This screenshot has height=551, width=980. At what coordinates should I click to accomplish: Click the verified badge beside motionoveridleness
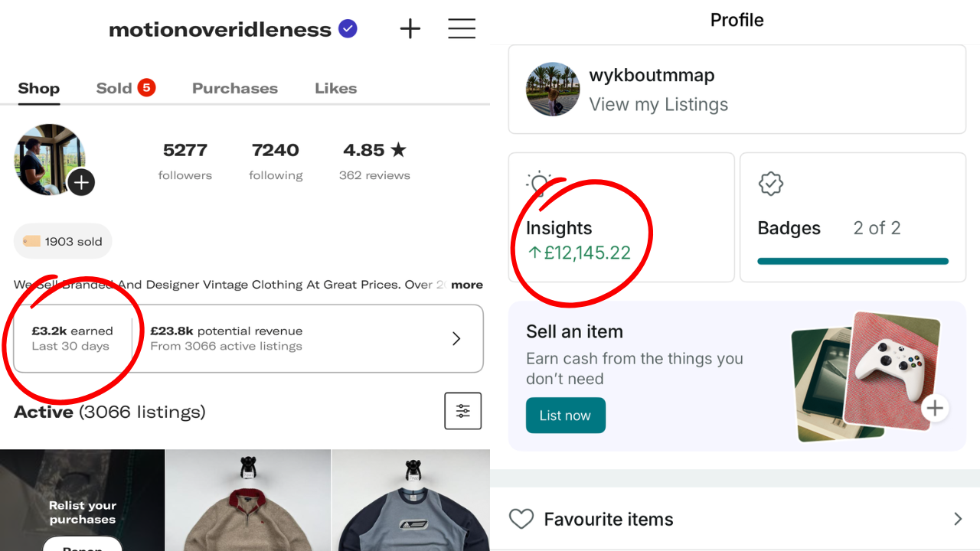click(x=348, y=29)
